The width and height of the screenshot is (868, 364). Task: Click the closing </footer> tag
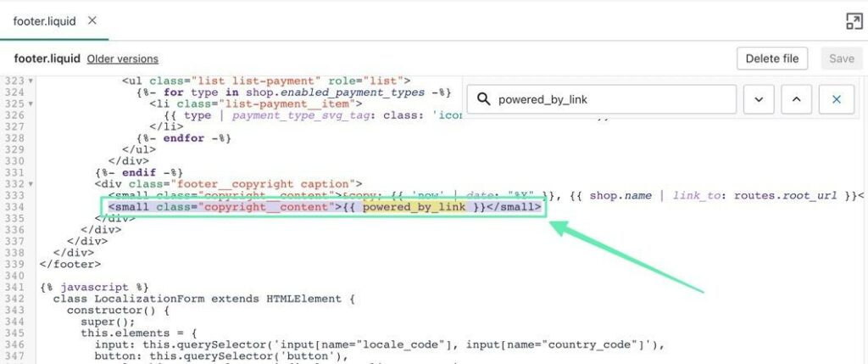70,264
